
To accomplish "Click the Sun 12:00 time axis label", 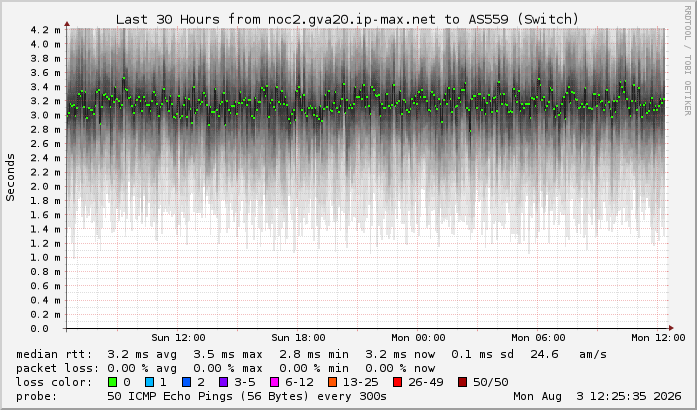I will (178, 338).
